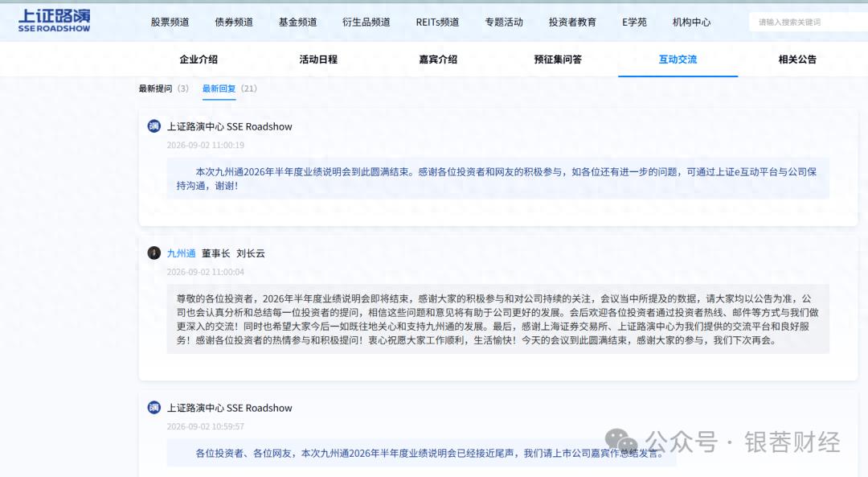This screenshot has width=868, height=477.
Task: Click the timestamp 2026-09-02 11:00:04
Action: pos(206,272)
